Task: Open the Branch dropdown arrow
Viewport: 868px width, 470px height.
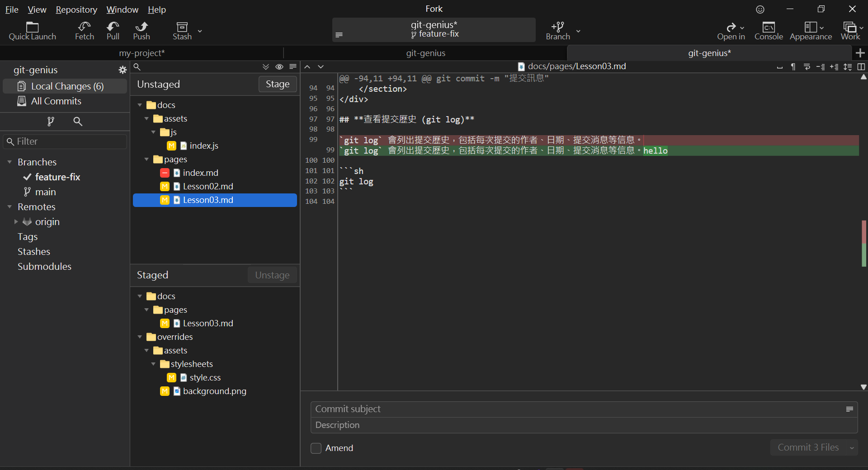Action: 578,31
